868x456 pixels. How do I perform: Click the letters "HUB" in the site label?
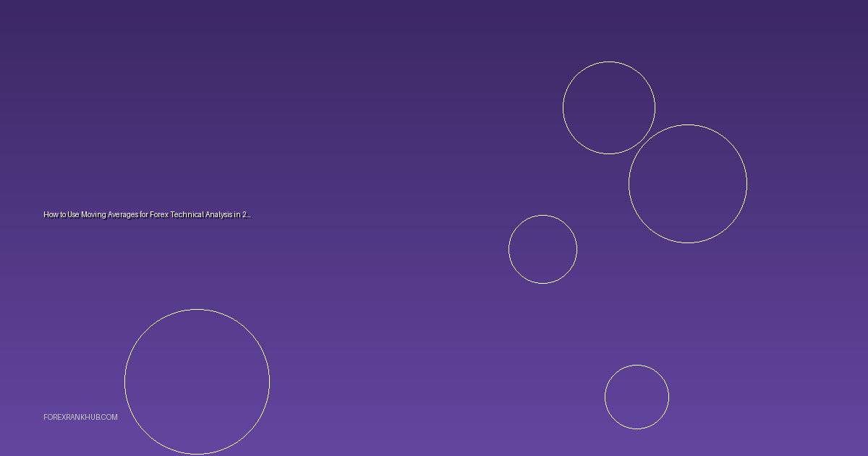point(92,418)
